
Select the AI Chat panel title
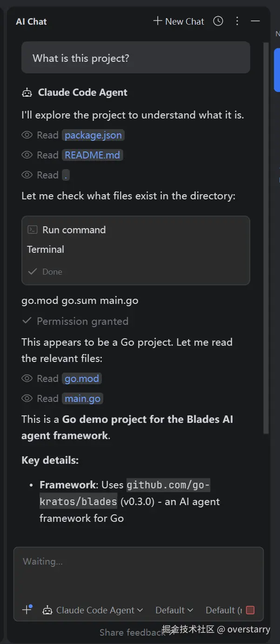(31, 21)
